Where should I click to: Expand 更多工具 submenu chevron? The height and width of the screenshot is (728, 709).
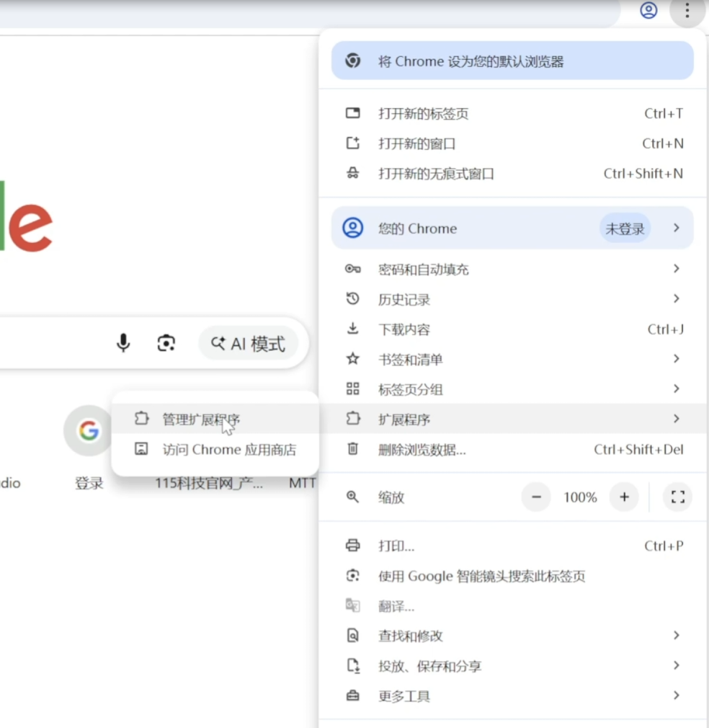[677, 696]
